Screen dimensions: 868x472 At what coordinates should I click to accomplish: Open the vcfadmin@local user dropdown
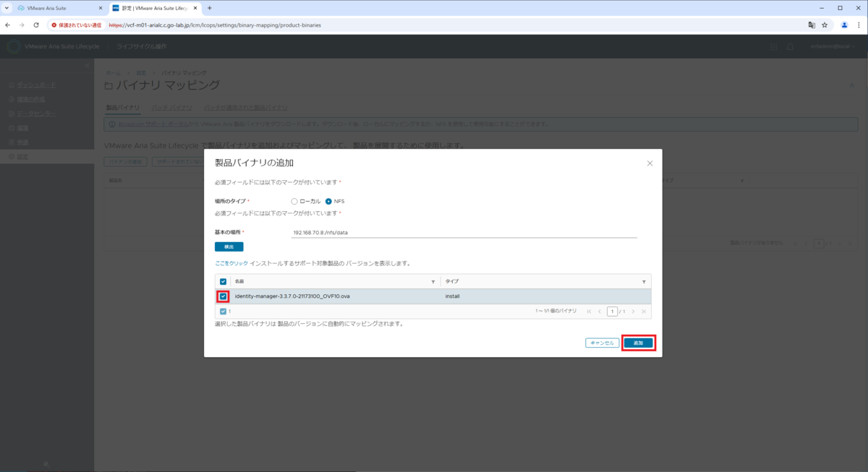pos(833,46)
